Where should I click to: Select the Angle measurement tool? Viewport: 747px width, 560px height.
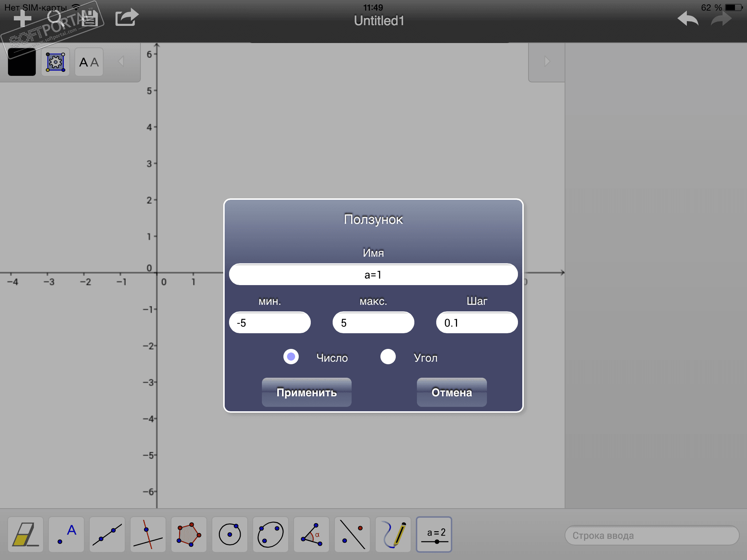[311, 534]
